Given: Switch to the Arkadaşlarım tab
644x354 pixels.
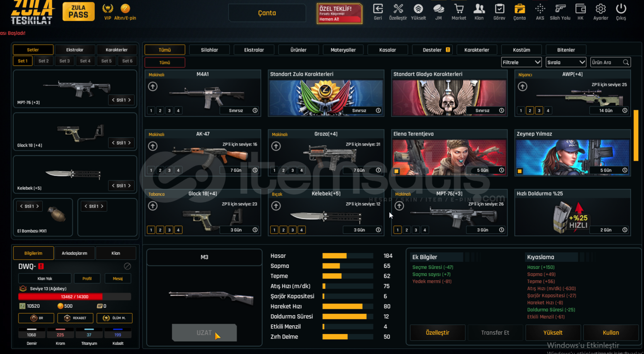Looking at the screenshot, I should tap(74, 253).
